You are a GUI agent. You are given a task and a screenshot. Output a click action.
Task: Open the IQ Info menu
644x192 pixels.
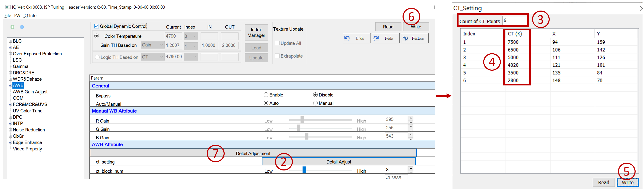click(30, 16)
